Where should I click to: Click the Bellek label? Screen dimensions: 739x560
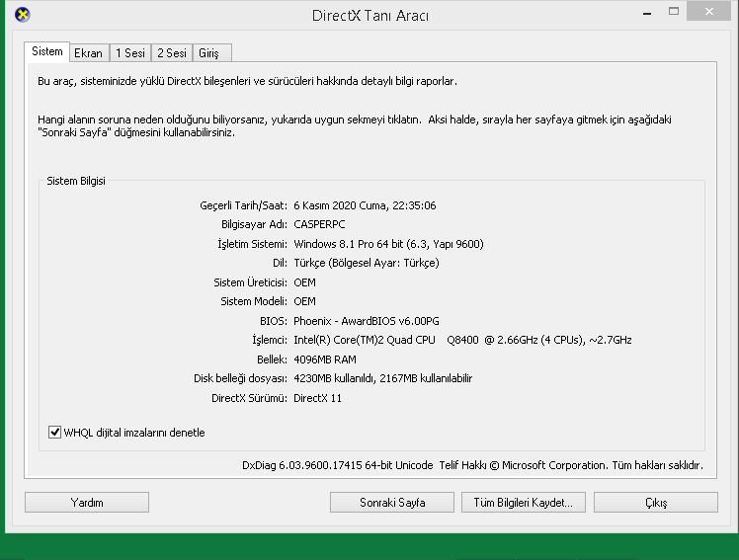272,360
